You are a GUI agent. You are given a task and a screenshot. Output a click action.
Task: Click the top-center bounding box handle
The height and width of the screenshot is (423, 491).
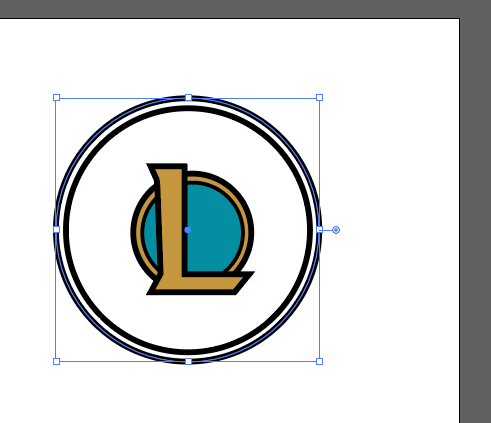[188, 97]
